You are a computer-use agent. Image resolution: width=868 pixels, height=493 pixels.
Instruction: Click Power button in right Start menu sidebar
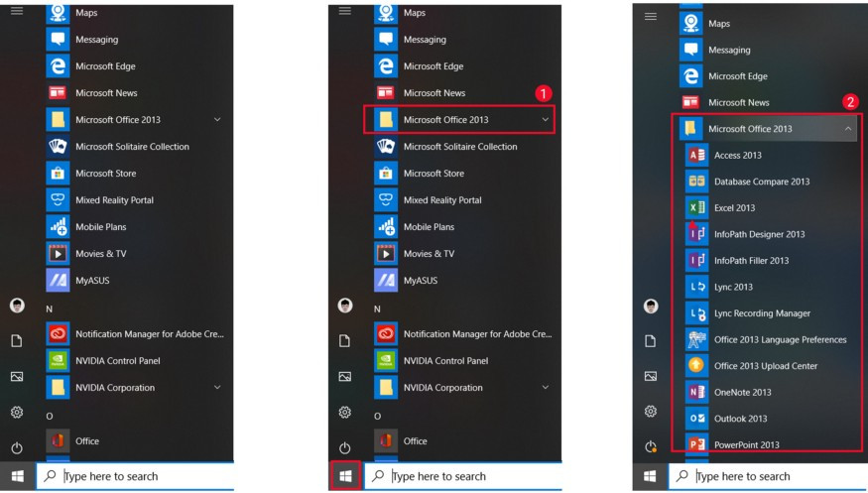651,446
